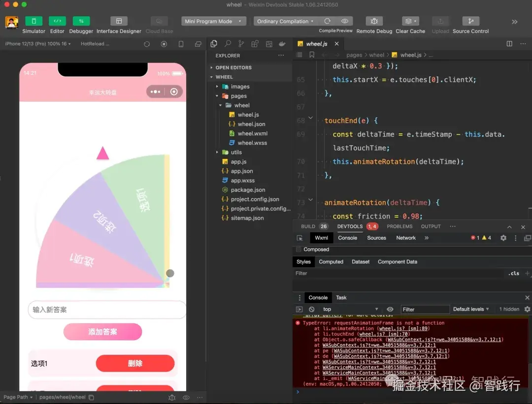The height and width of the screenshot is (404, 532).
Task: Open the Ordinary Compilation dropdown
Action: [285, 21]
